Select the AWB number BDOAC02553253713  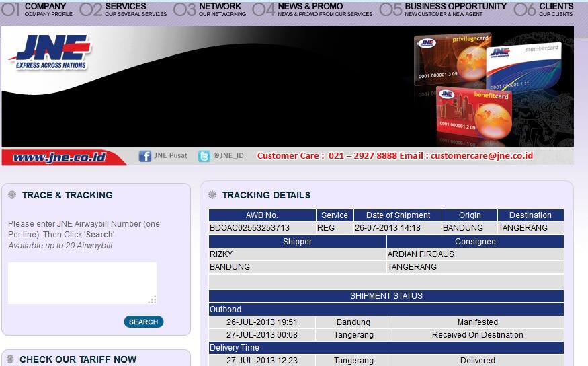click(250, 228)
